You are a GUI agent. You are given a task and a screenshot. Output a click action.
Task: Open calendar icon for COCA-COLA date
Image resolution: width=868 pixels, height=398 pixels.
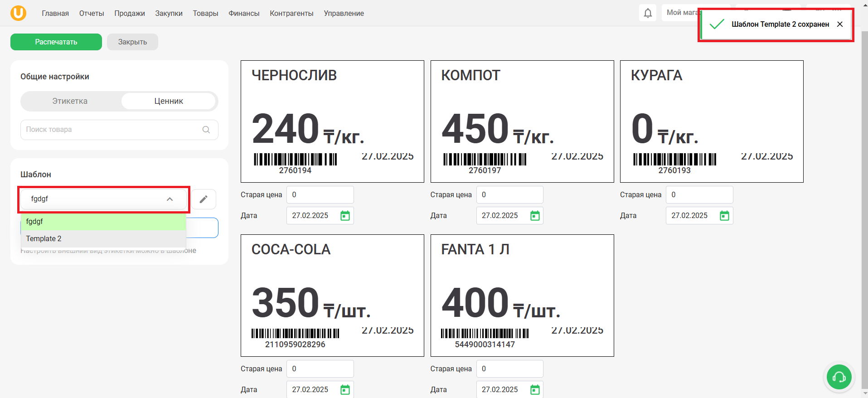coord(345,390)
